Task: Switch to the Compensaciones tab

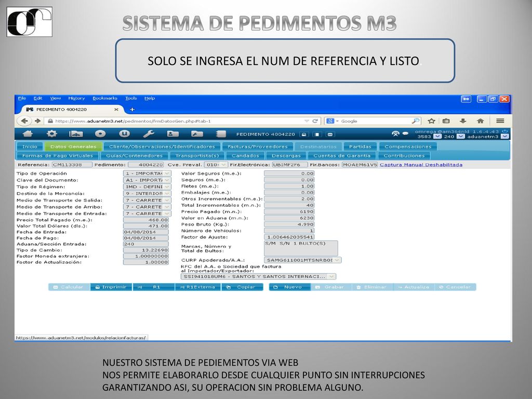Action: click(408, 147)
